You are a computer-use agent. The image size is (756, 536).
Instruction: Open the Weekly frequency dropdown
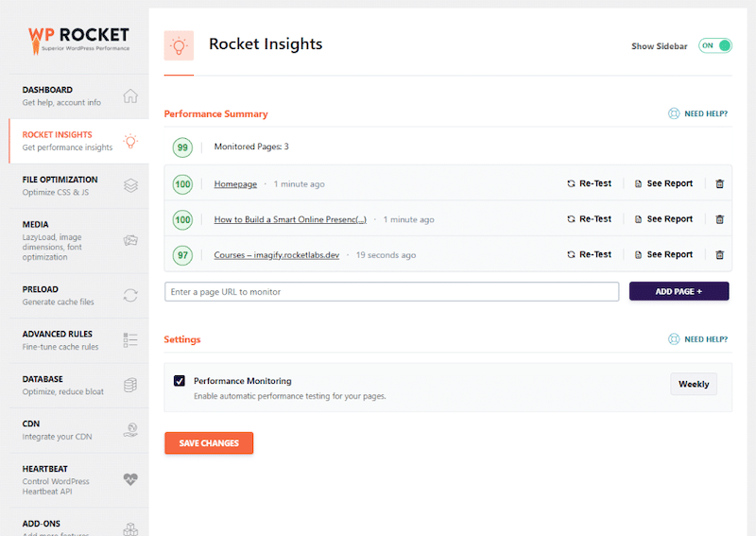(694, 384)
